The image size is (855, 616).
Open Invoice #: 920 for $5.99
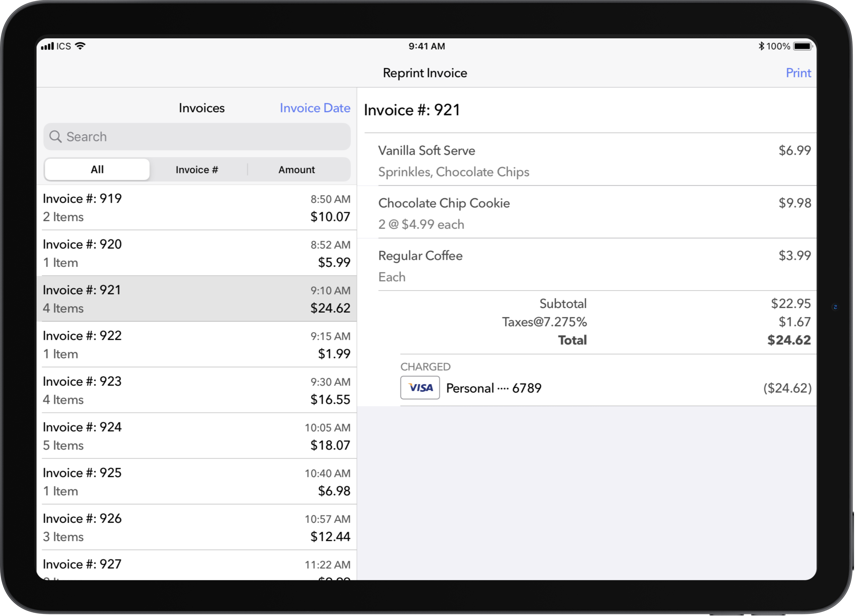coord(197,253)
